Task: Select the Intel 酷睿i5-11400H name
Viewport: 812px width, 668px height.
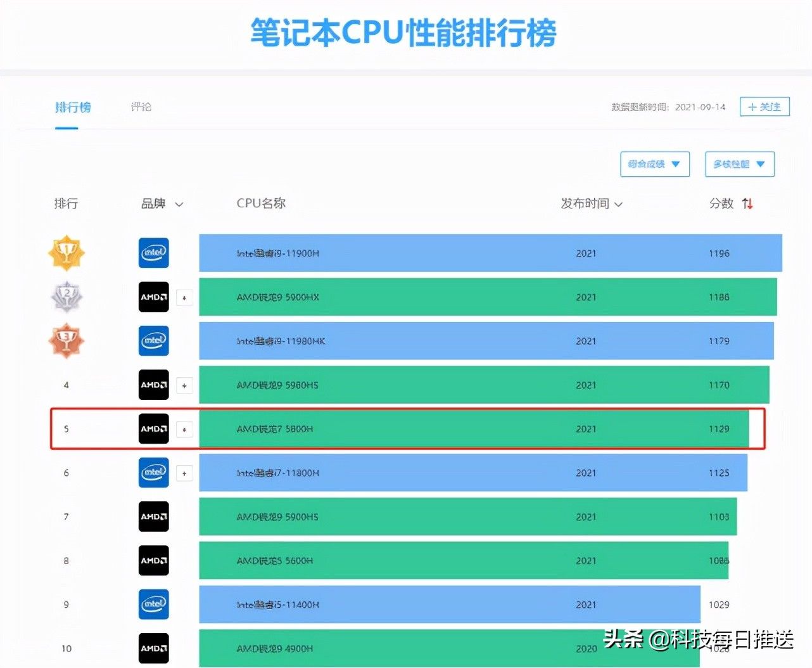Action: pyautogui.click(x=278, y=605)
